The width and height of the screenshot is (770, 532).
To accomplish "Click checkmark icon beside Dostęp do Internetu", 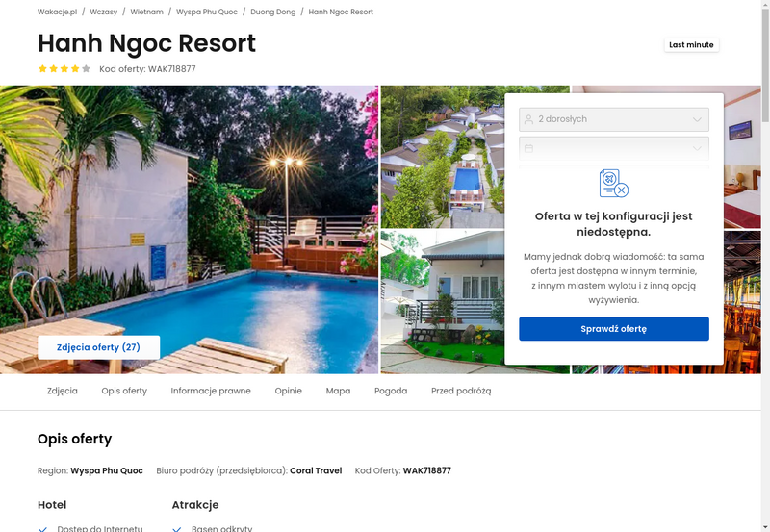I will tap(42, 529).
